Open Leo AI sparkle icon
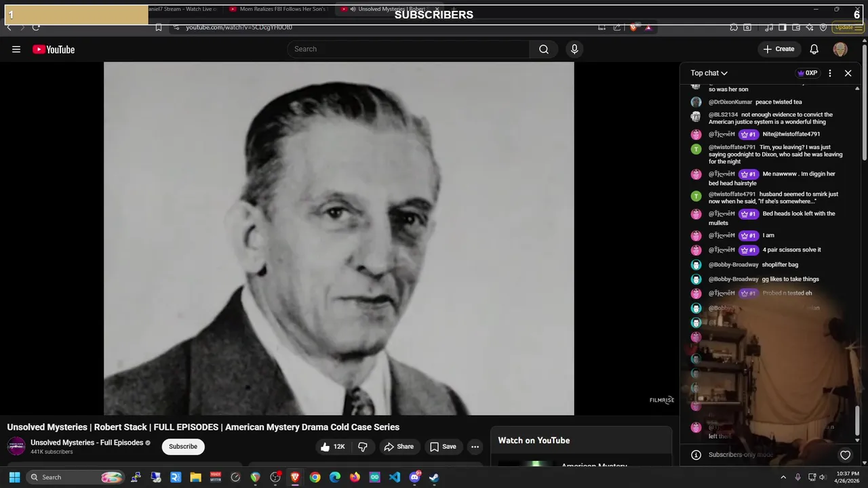Viewport: 868px width, 488px height. coord(810,27)
